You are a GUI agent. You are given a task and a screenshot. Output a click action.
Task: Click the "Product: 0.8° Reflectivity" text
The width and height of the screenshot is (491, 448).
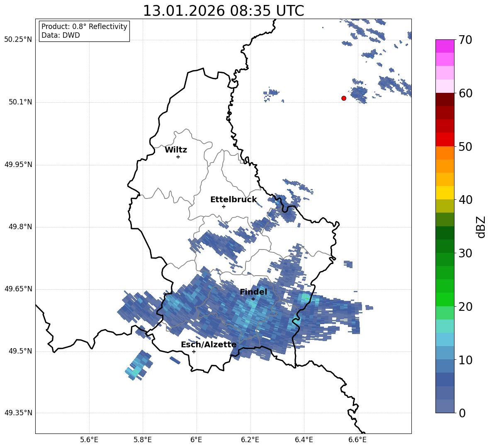(84, 26)
